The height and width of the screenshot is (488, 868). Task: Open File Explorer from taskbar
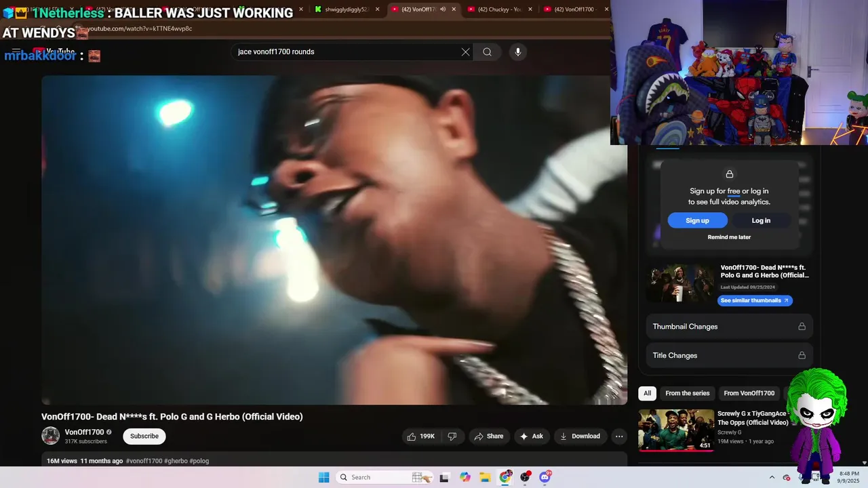[486, 477]
